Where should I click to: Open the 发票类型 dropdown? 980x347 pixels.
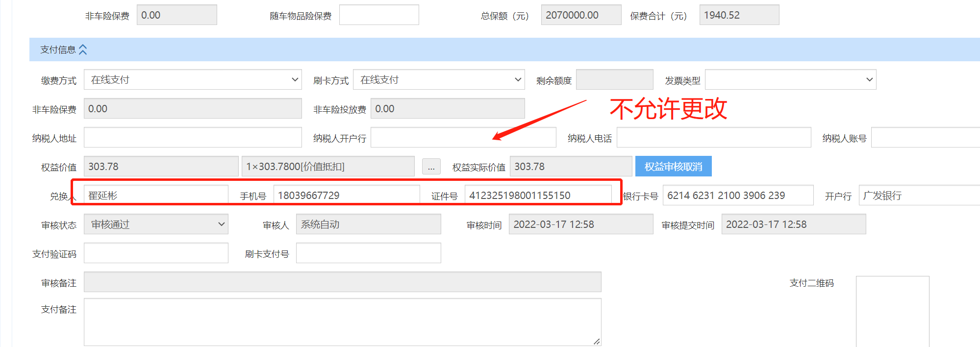(x=790, y=79)
